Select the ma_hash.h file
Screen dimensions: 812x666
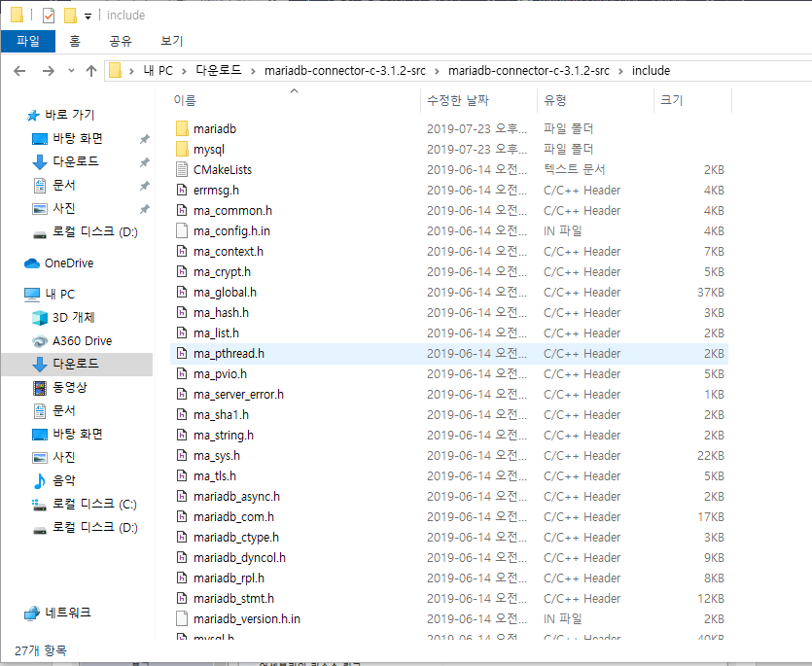(x=221, y=313)
